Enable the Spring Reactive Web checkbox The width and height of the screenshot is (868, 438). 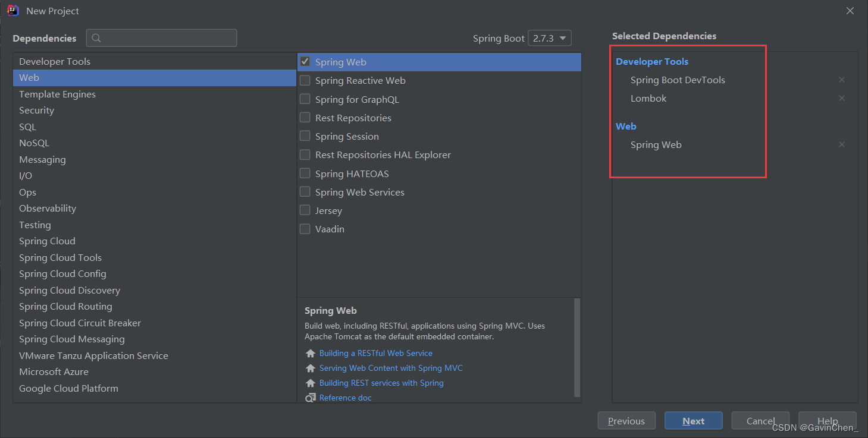305,80
